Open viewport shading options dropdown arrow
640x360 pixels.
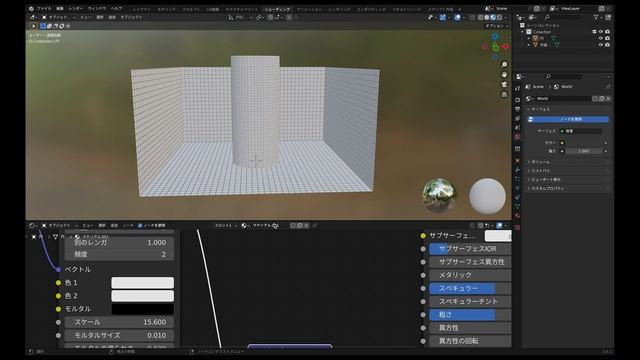coord(506,17)
